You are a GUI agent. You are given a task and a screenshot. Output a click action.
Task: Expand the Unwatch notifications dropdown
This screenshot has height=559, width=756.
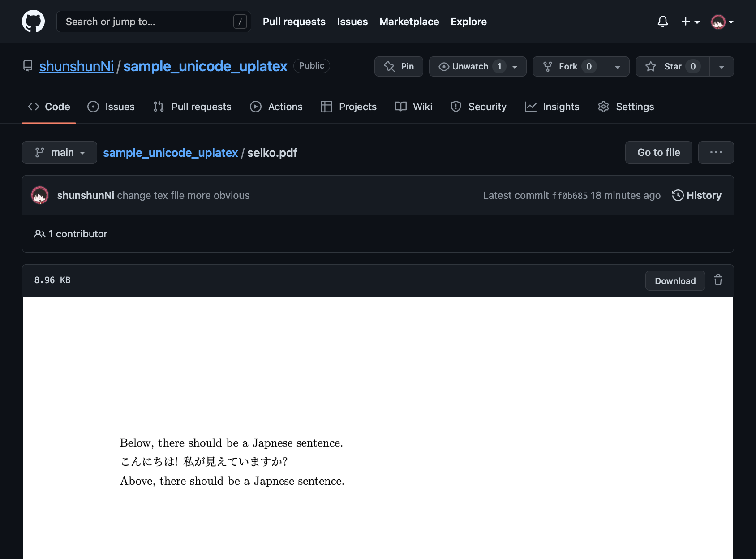tap(477, 67)
